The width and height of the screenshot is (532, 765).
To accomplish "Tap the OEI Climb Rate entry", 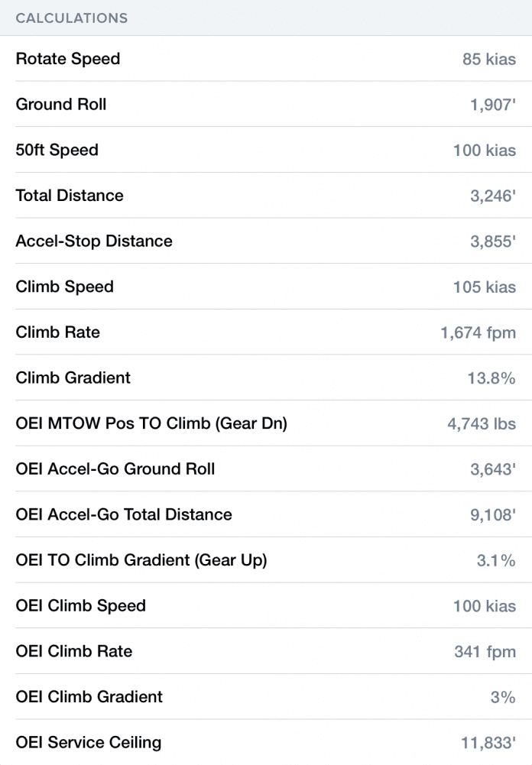I will [x=266, y=651].
